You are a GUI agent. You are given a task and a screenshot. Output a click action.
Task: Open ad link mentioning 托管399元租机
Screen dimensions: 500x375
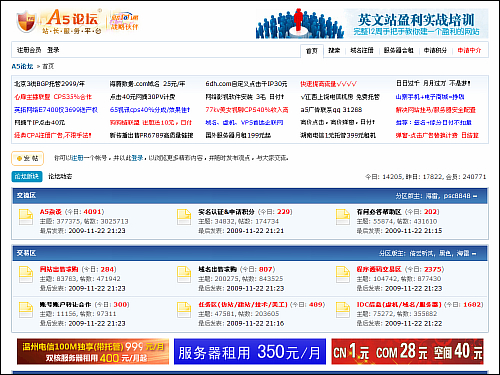pyautogui.click(x=338, y=135)
